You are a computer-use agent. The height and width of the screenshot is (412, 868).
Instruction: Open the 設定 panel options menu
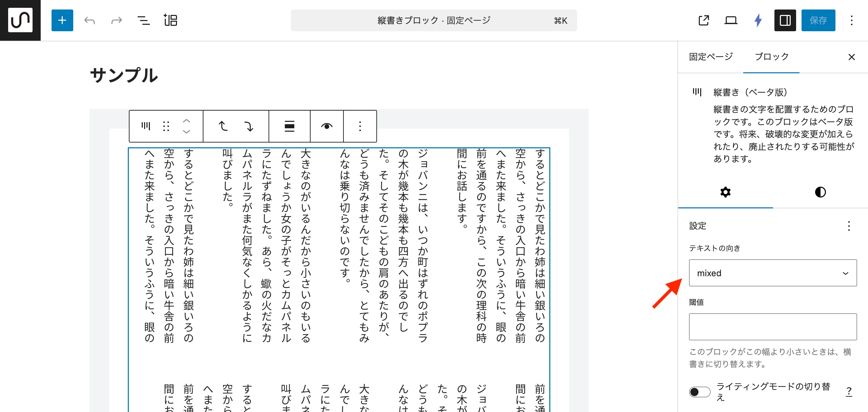click(x=849, y=226)
